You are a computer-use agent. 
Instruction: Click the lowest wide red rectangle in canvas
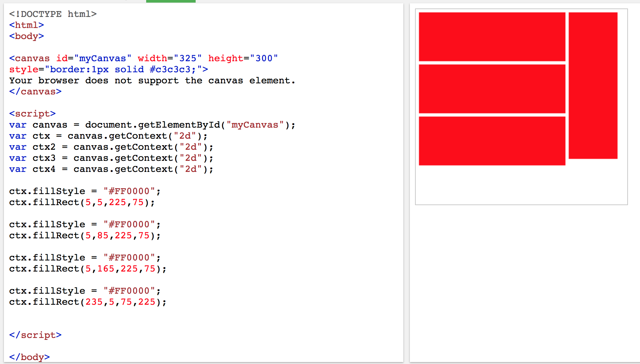point(492,141)
